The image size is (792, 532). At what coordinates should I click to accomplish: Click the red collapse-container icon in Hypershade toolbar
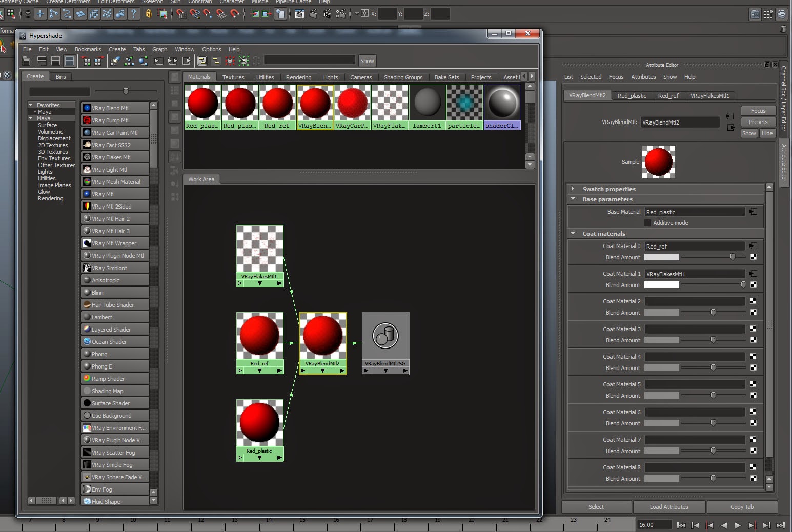pyautogui.click(x=230, y=61)
